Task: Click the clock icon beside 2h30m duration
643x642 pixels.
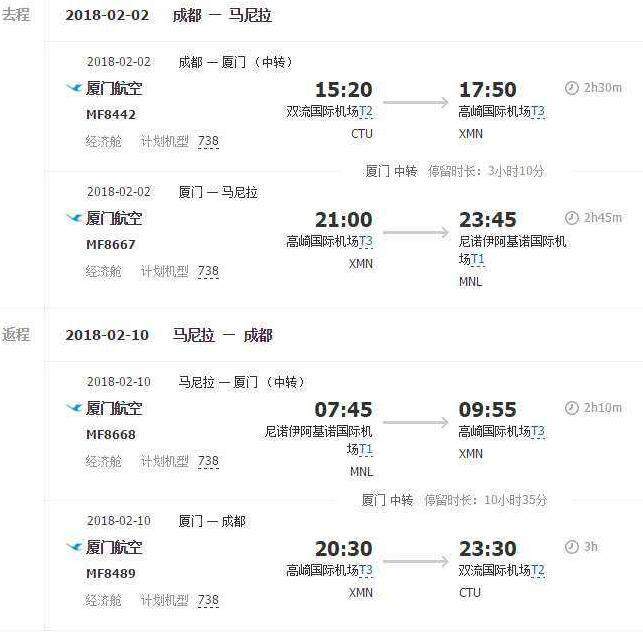Action: tap(571, 88)
